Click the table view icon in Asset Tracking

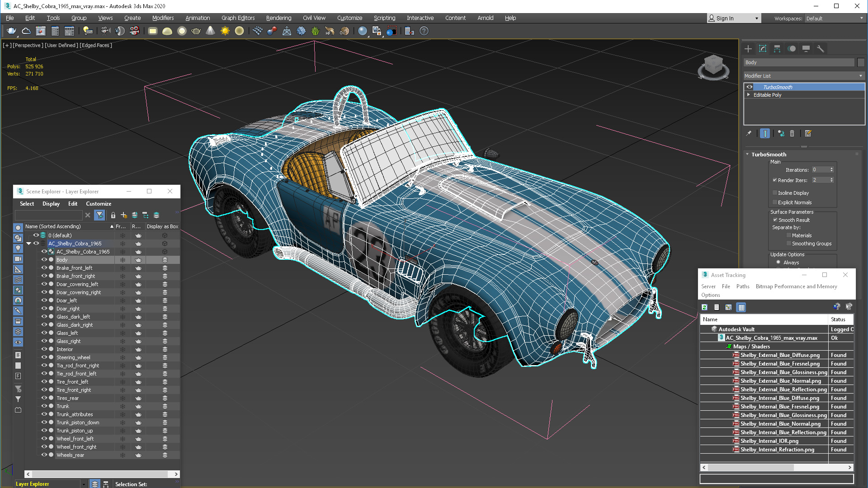pos(741,307)
